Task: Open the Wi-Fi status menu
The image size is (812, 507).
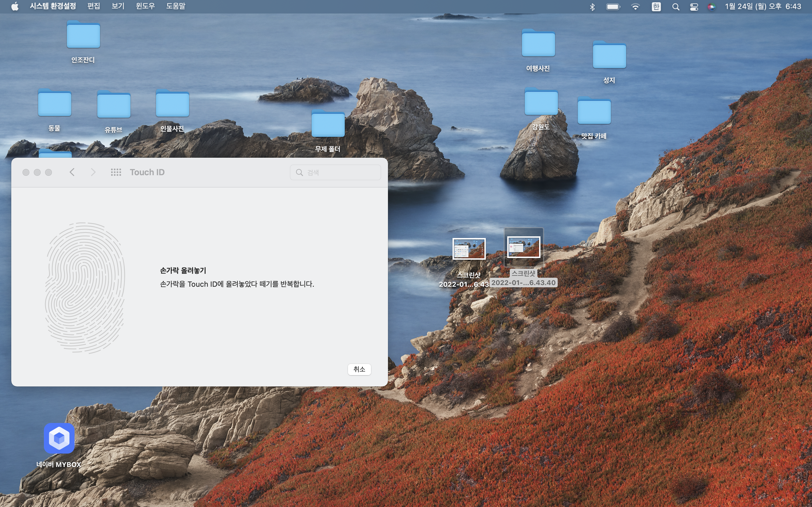Action: (635, 7)
